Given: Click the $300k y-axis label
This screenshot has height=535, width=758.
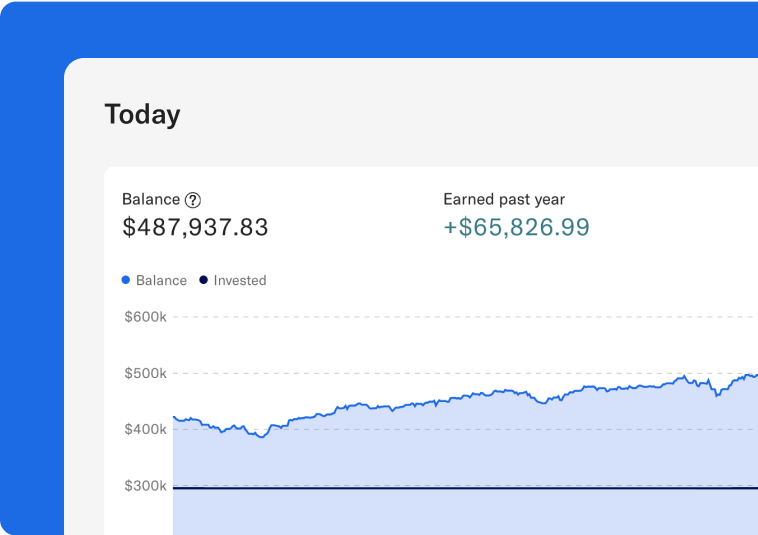Looking at the screenshot, I should [x=145, y=486].
